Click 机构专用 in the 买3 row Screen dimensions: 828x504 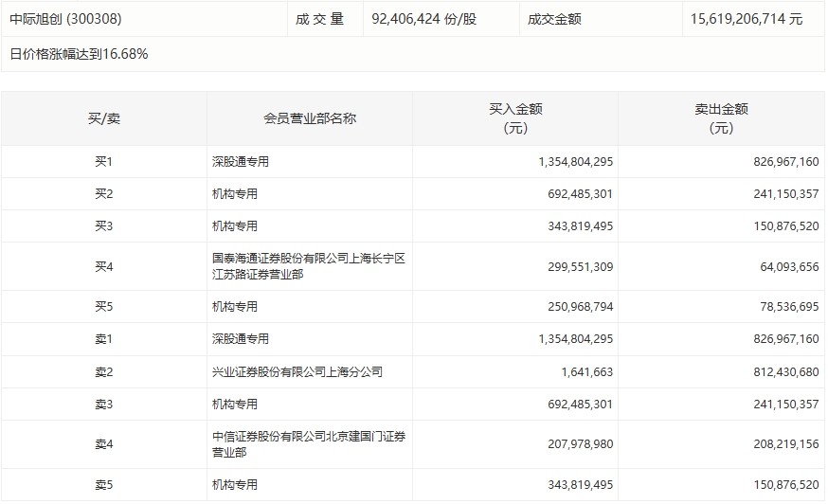click(x=234, y=226)
